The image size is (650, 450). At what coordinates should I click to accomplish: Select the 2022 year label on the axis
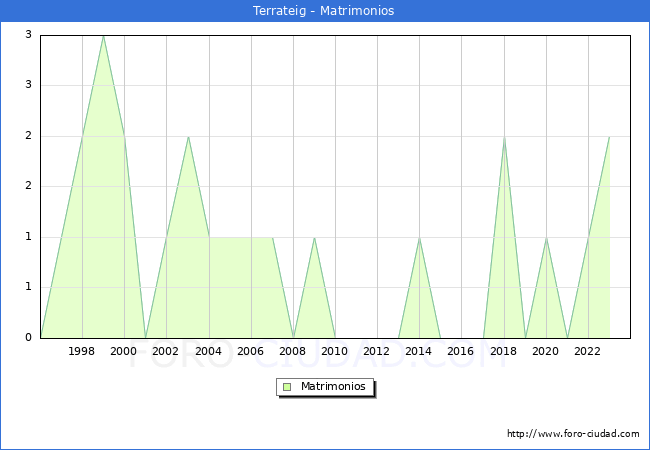pos(588,351)
